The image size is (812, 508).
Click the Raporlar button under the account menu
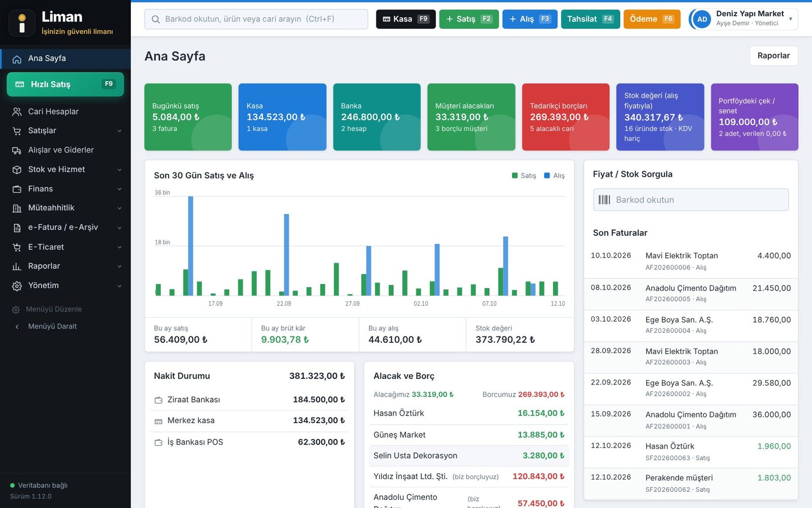coord(773,56)
